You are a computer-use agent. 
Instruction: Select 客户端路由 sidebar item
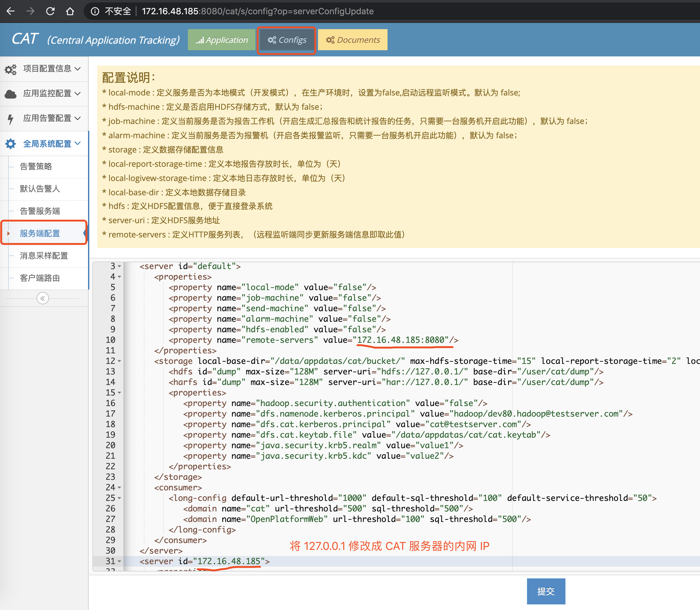pos(39,278)
